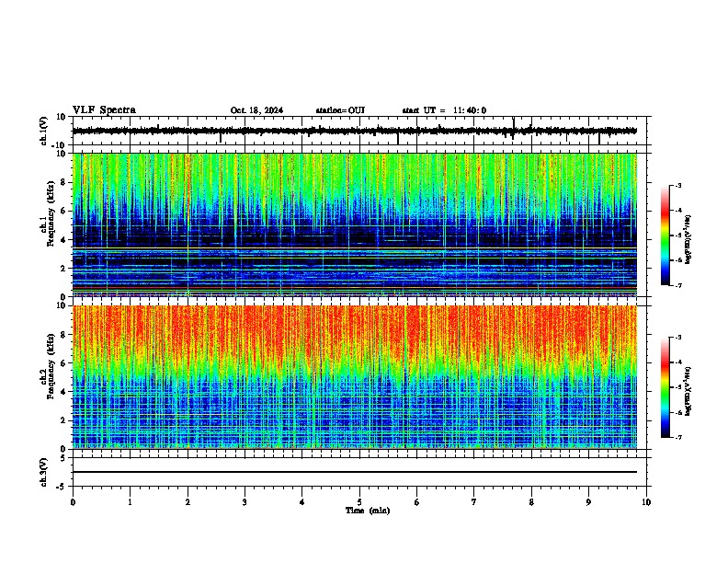Click the "start UT = 11:40:0" text
Screen dimensions: 728x563
[x=444, y=110]
